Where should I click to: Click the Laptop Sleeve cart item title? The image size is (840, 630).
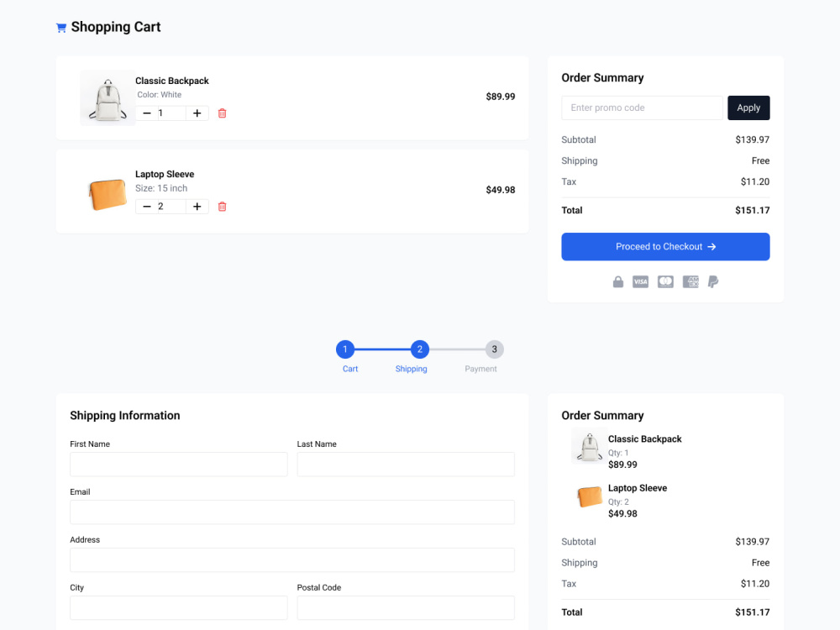pyautogui.click(x=165, y=174)
